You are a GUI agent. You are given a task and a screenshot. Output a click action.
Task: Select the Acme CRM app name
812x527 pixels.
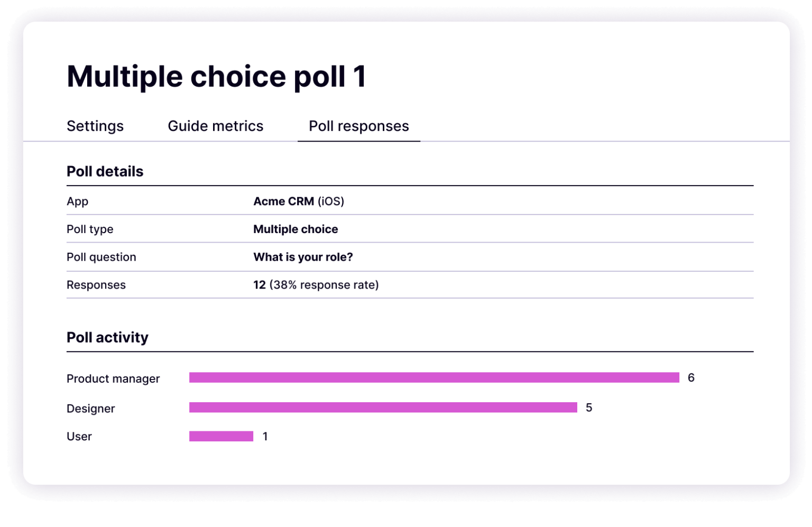pos(284,201)
